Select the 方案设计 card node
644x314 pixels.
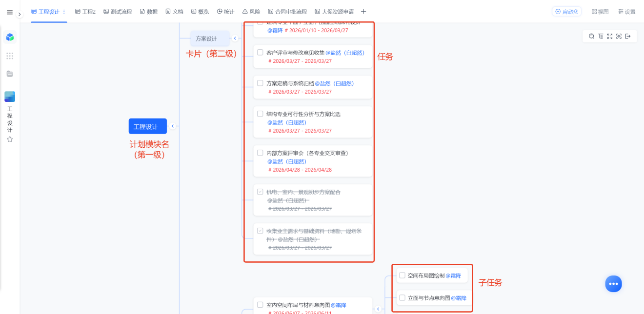210,39
